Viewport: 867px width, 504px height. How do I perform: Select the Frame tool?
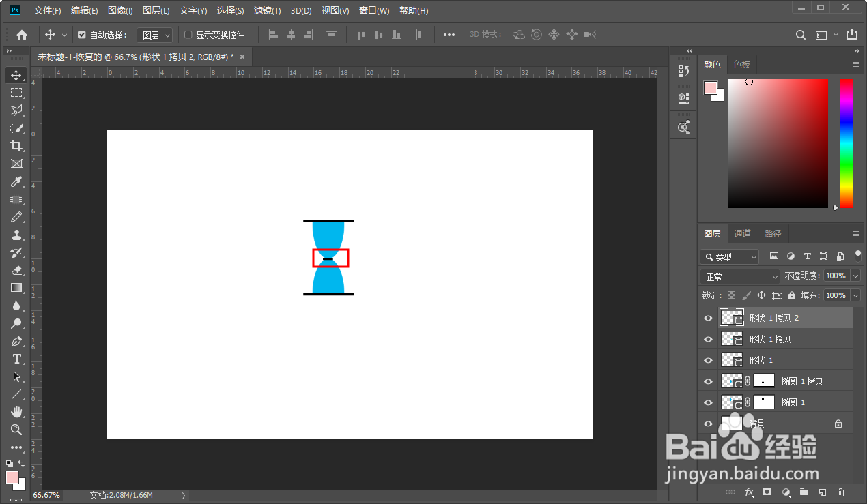pos(16,164)
